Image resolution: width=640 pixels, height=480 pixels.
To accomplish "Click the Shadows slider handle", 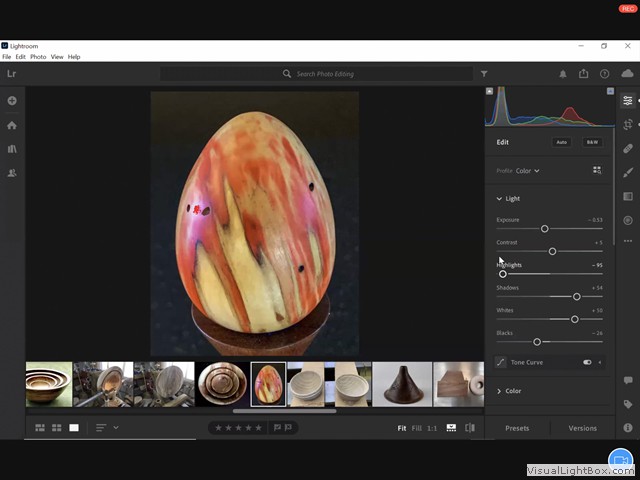I will (577, 297).
